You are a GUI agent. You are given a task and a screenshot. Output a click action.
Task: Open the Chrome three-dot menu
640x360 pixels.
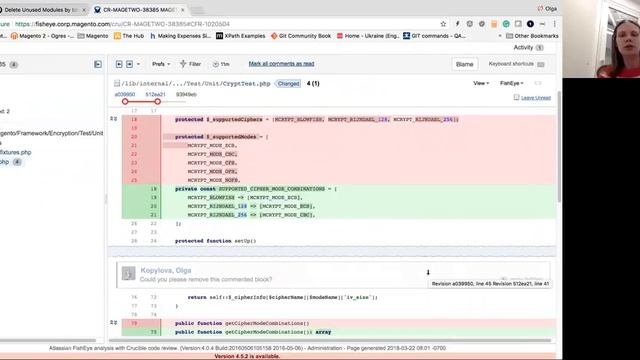[x=554, y=24]
